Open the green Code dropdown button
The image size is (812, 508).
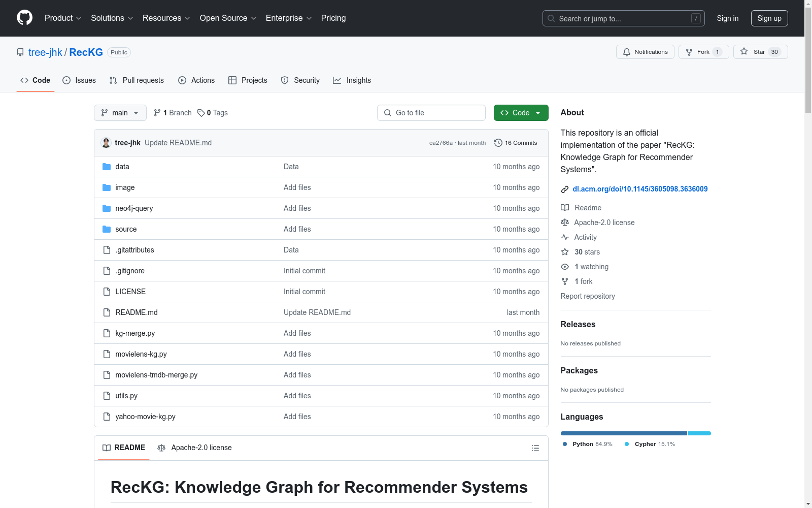tap(521, 113)
